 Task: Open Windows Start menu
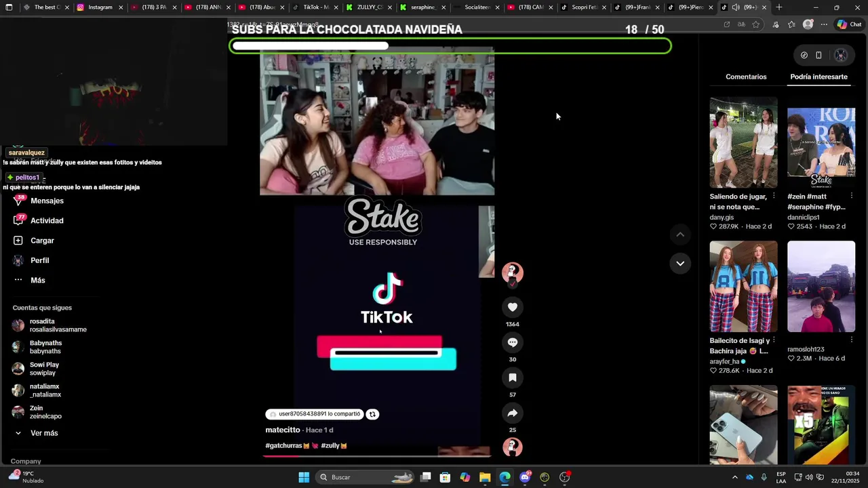304,477
